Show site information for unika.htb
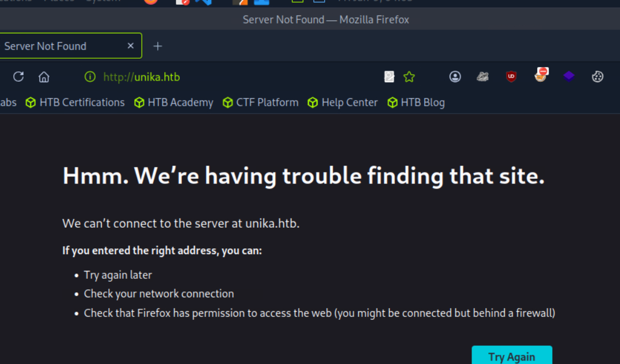This screenshot has width=620, height=364. 90,76
